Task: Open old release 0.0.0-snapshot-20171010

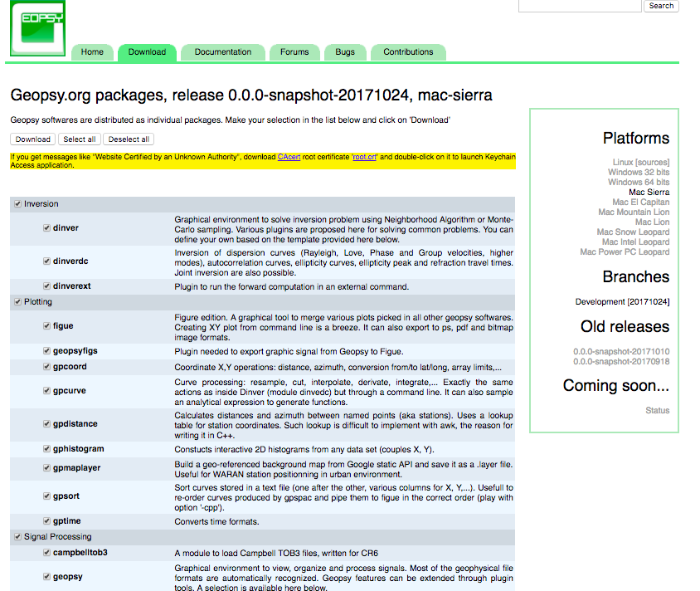Action: pos(621,352)
